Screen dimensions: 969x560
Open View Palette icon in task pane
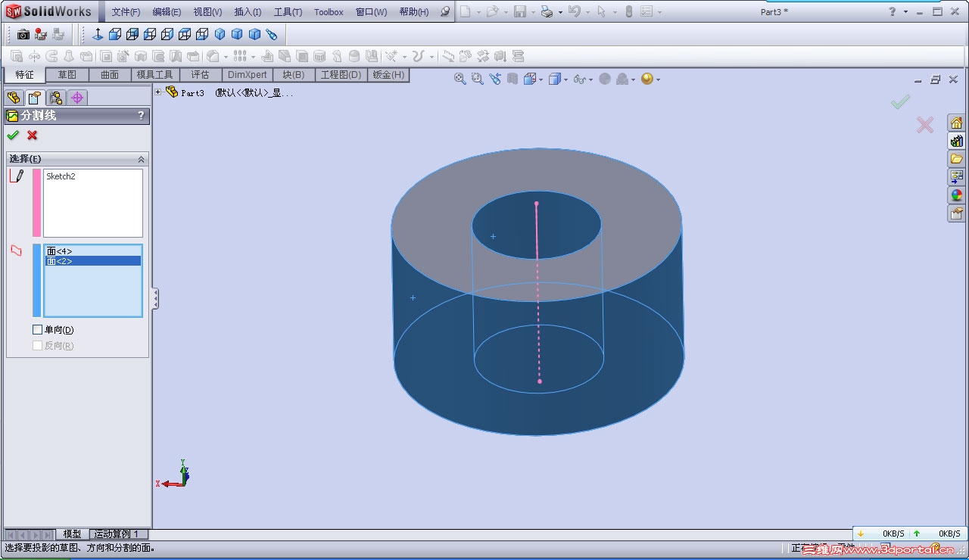(x=956, y=177)
